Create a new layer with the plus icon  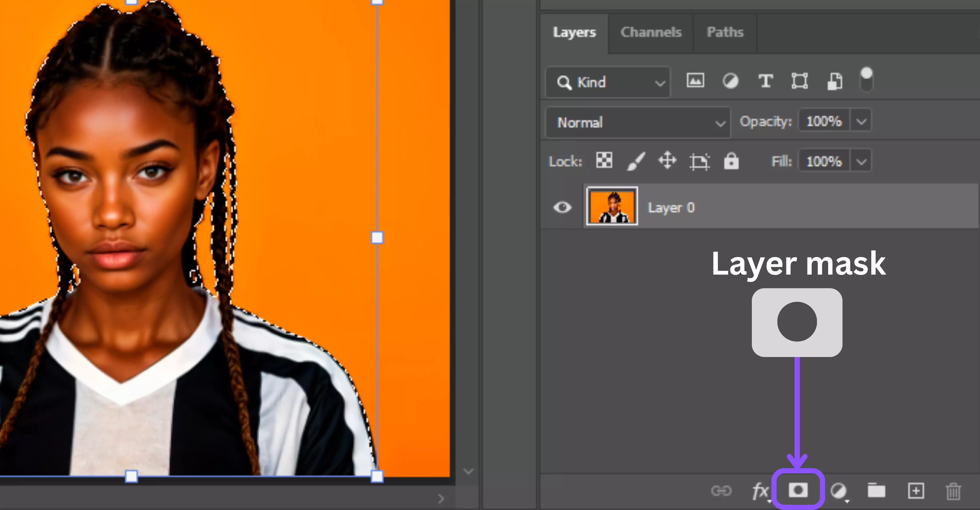tap(916, 491)
